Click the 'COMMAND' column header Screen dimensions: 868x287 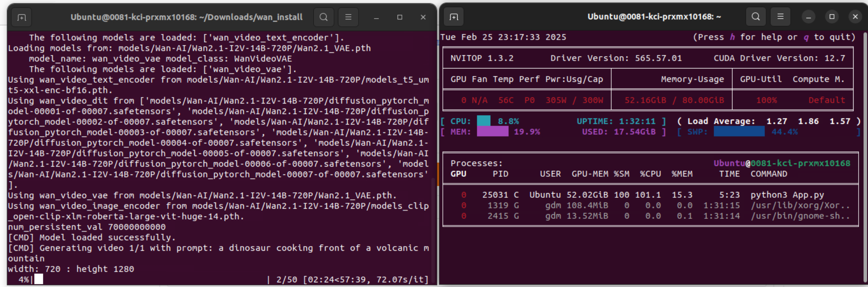tap(769, 174)
